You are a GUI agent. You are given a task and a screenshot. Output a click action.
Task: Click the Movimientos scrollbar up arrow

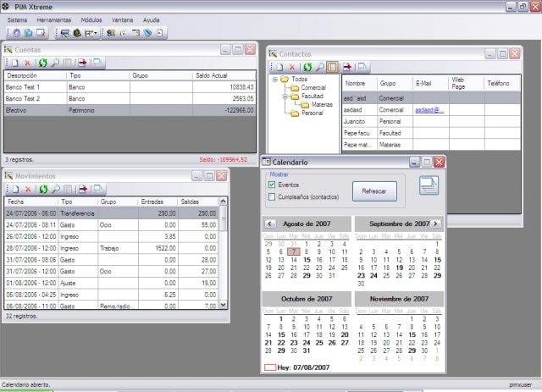click(223, 202)
